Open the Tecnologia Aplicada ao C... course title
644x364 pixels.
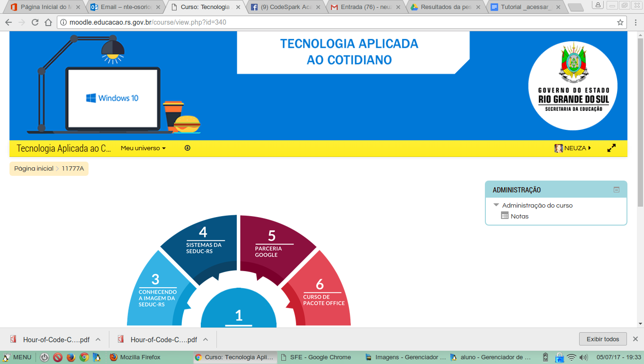point(64,148)
